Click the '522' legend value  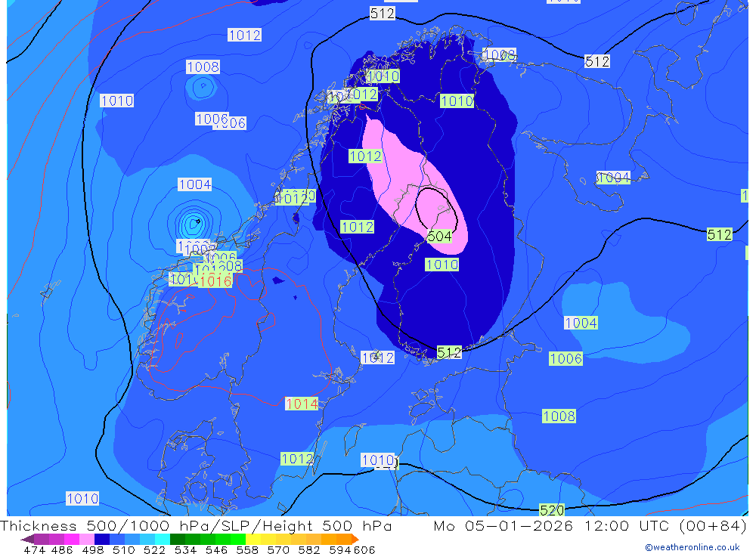154,549
